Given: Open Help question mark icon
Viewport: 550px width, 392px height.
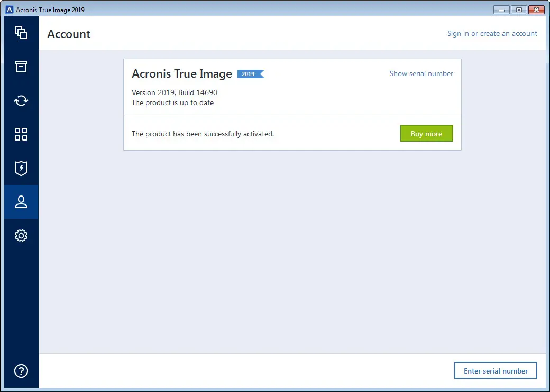Looking at the screenshot, I should (21, 371).
